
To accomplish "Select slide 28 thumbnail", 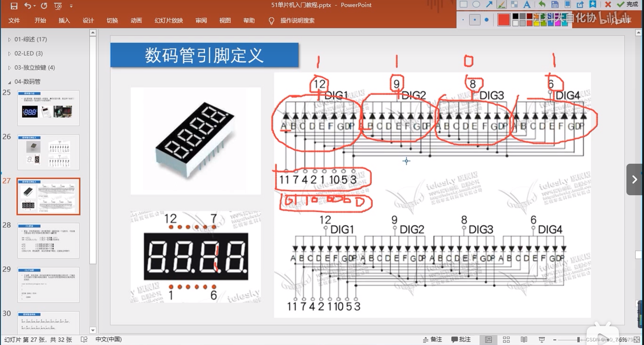I will tap(49, 240).
